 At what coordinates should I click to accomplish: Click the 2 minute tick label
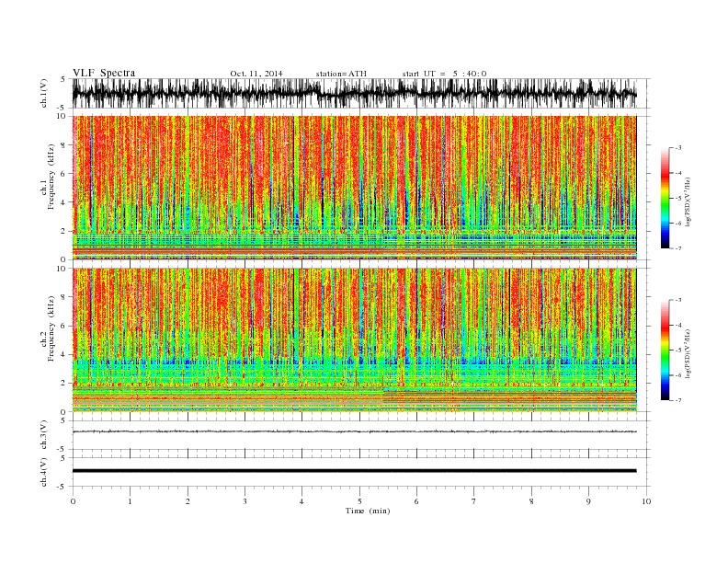[188, 501]
